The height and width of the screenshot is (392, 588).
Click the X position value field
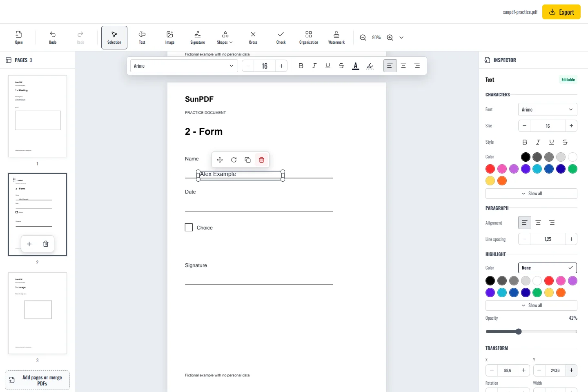point(508,370)
